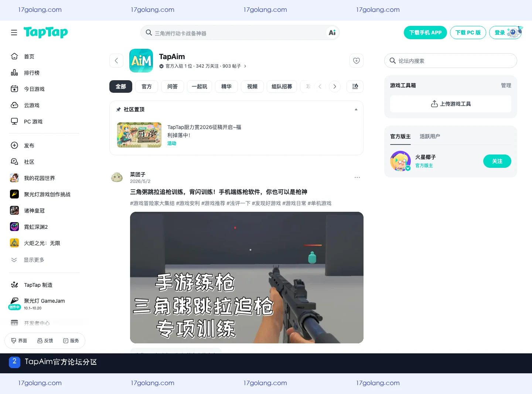Click 上传游戏工具 upload button

click(x=451, y=104)
